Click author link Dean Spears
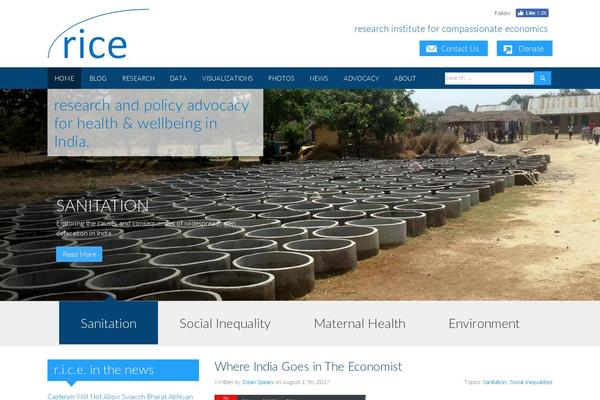Image resolution: width=600 pixels, height=400 pixels. coord(258,382)
